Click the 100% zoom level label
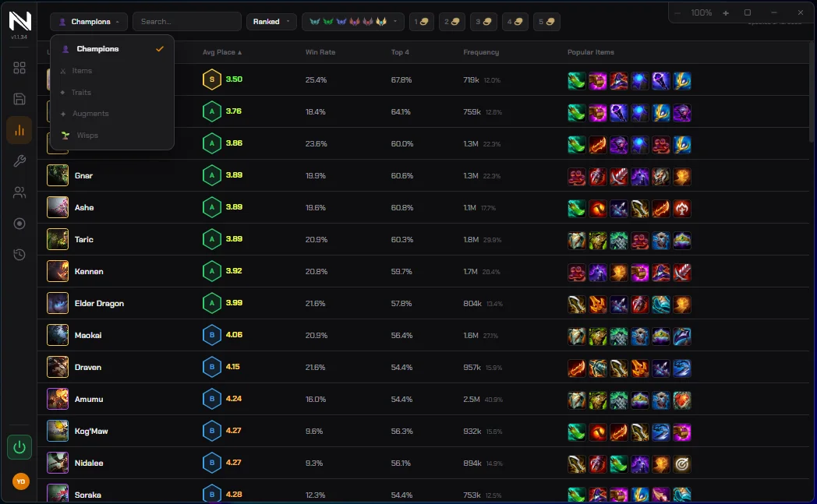The width and height of the screenshot is (817, 504). [x=702, y=12]
